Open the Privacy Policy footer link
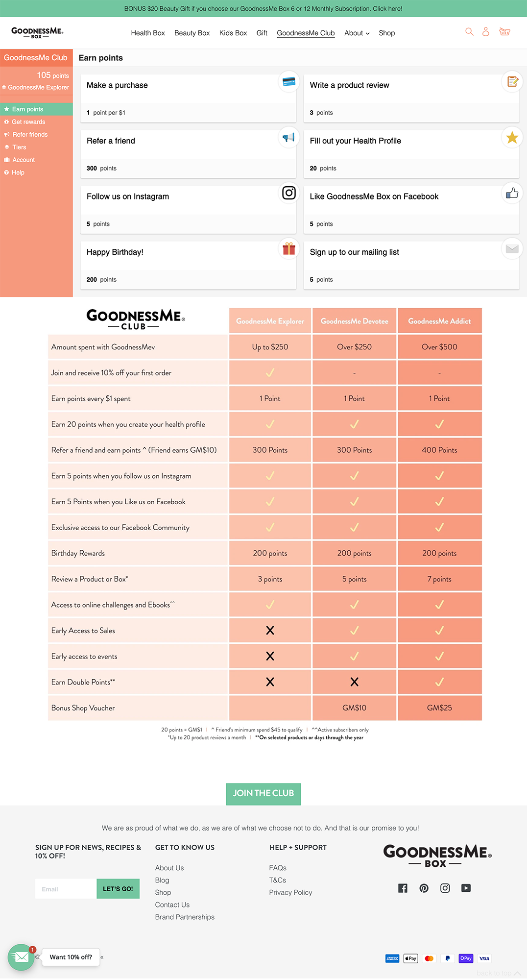The height and width of the screenshot is (980, 527). [x=290, y=892]
